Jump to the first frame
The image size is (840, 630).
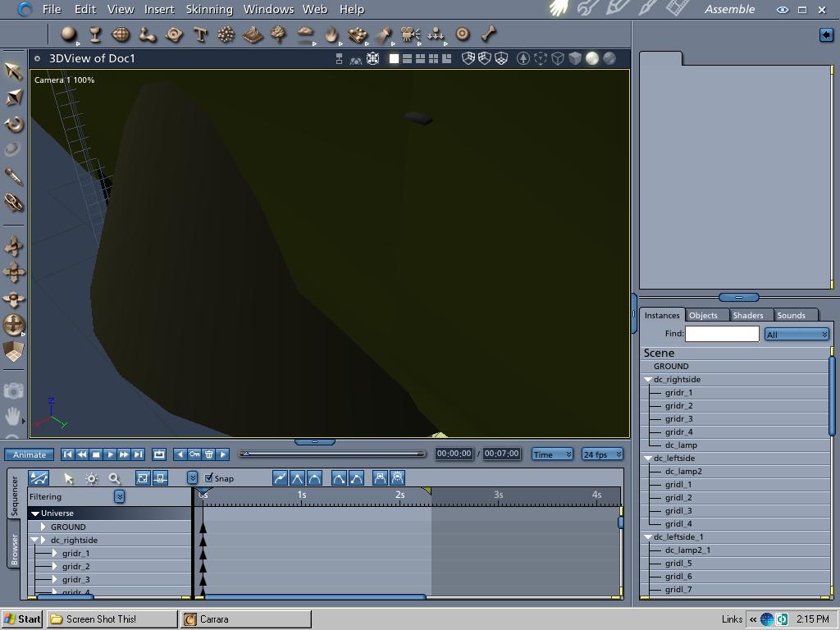(x=67, y=454)
